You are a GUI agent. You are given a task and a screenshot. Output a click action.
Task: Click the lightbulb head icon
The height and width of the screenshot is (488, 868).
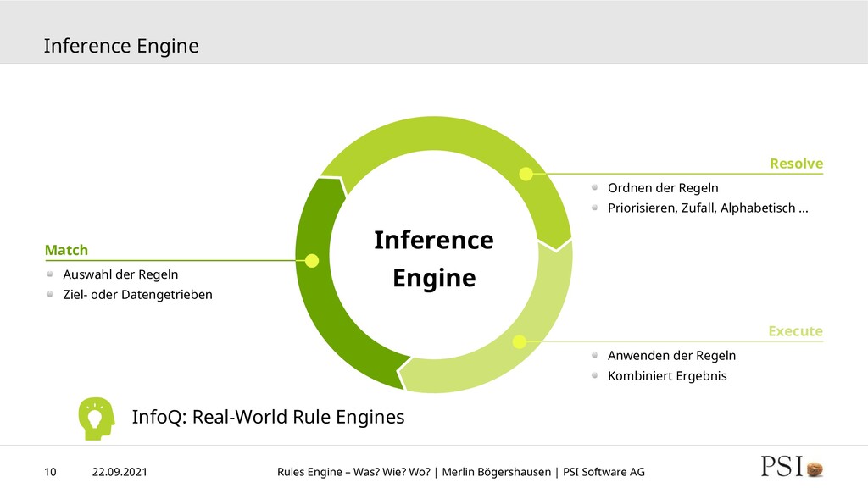(97, 419)
